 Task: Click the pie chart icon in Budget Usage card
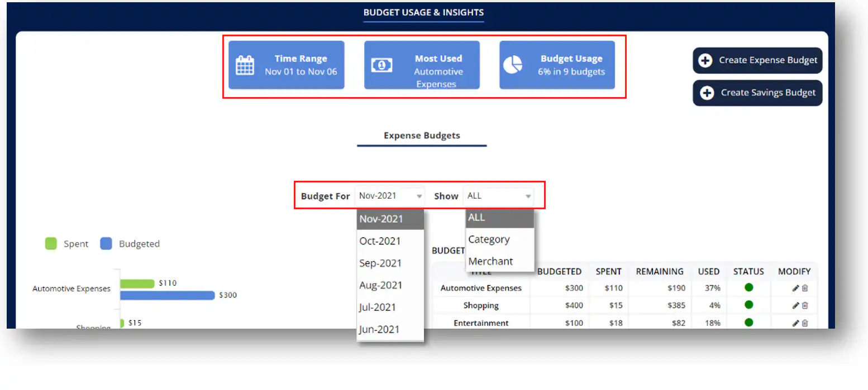click(512, 65)
